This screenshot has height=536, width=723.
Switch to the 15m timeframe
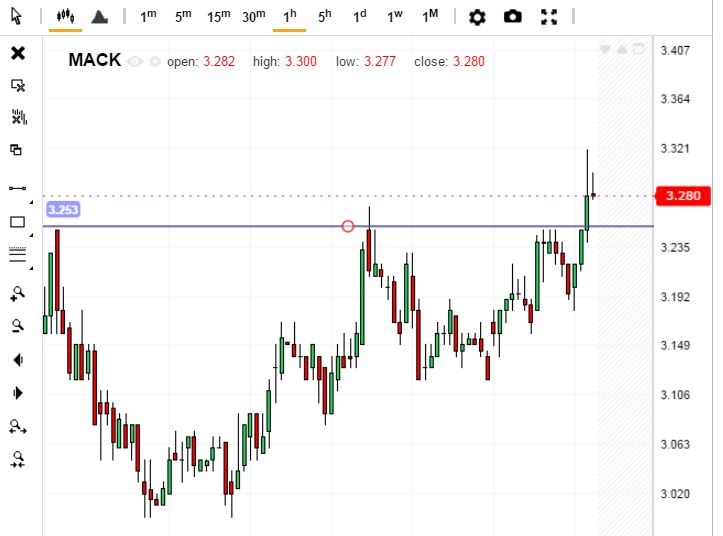(218, 17)
